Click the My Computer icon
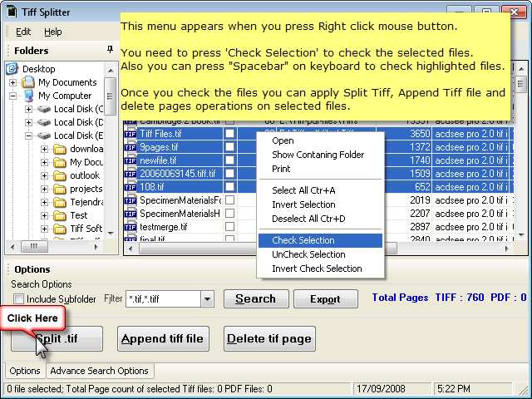The image size is (532, 399). [x=29, y=96]
